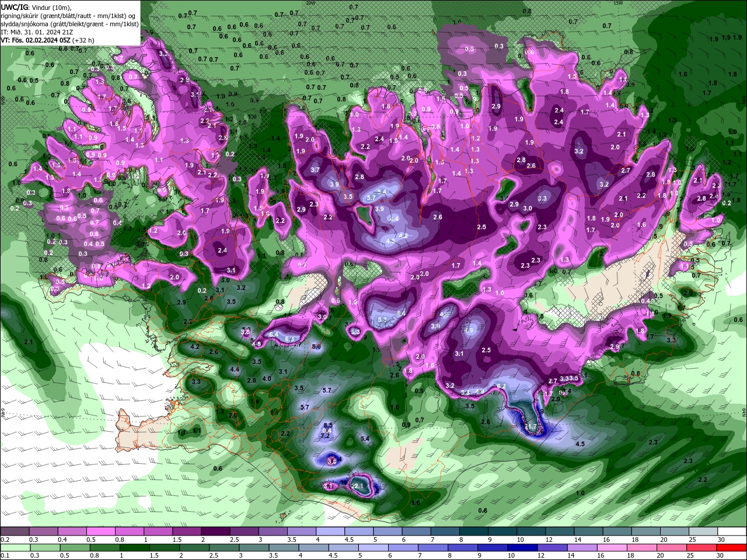
Task: Select the red rain legend swatch after 30
Action: (732, 548)
